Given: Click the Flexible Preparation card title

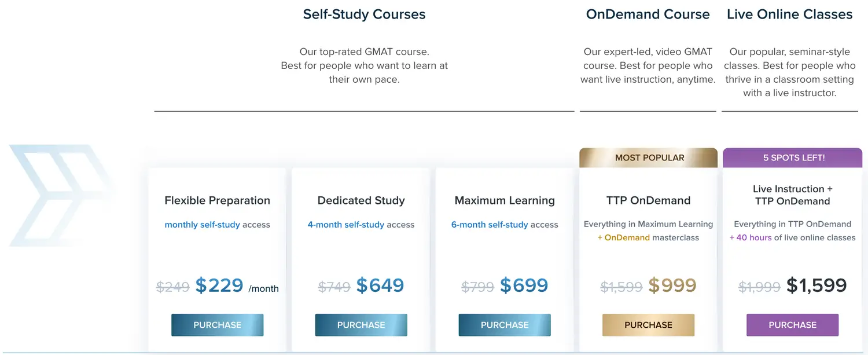Looking at the screenshot, I should click(x=217, y=200).
